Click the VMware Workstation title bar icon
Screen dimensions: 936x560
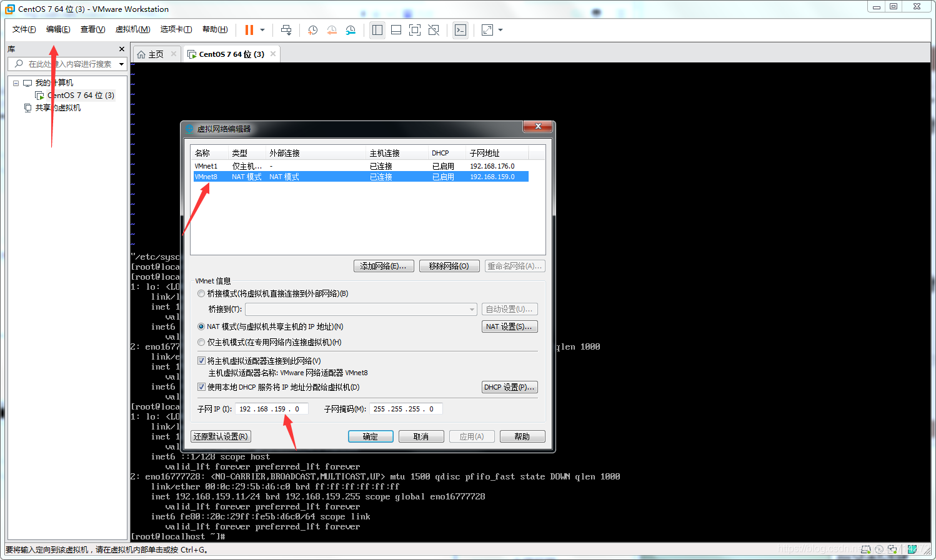coord(9,9)
